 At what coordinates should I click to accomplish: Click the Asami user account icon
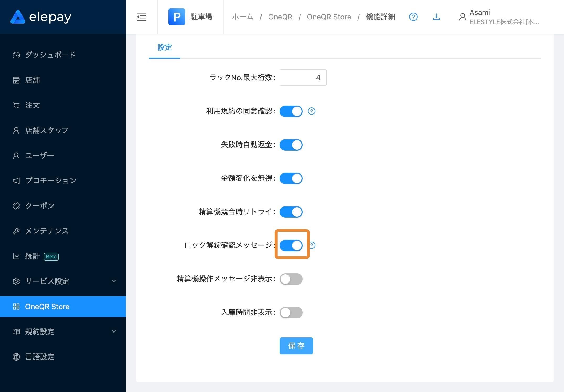[x=462, y=17]
